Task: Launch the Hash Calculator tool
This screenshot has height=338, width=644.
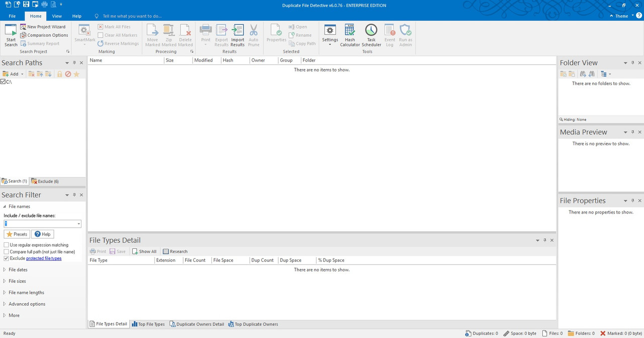Action: (350, 35)
